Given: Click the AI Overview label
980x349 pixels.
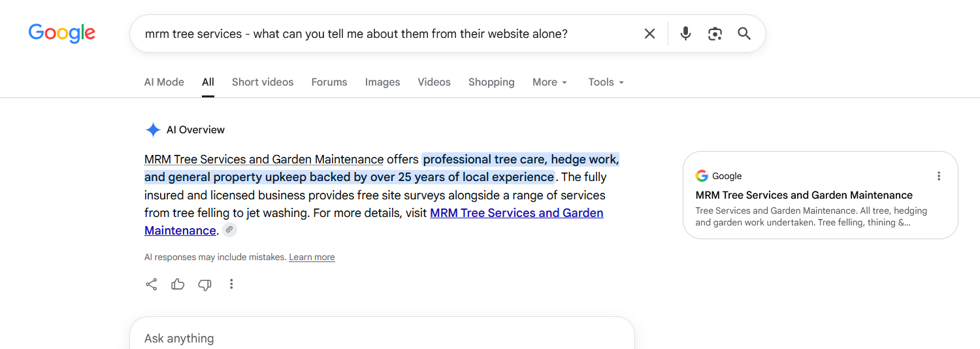Looking at the screenshot, I should (x=195, y=129).
